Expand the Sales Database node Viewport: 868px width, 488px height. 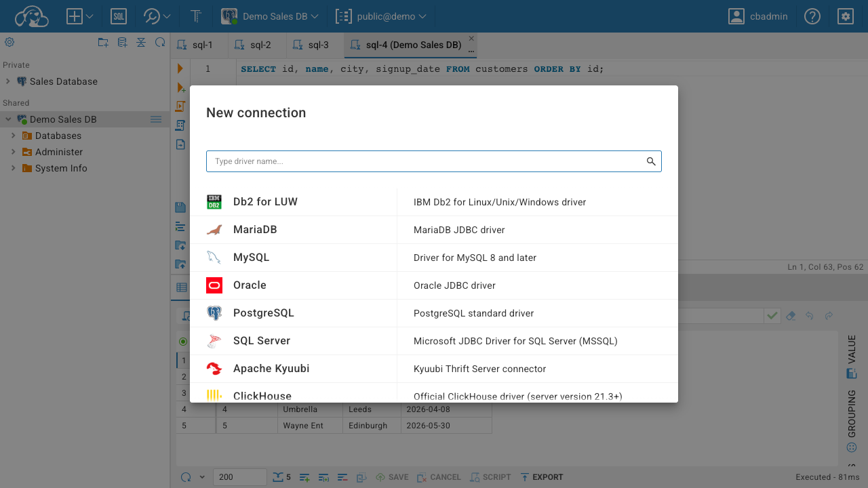[x=7, y=81]
